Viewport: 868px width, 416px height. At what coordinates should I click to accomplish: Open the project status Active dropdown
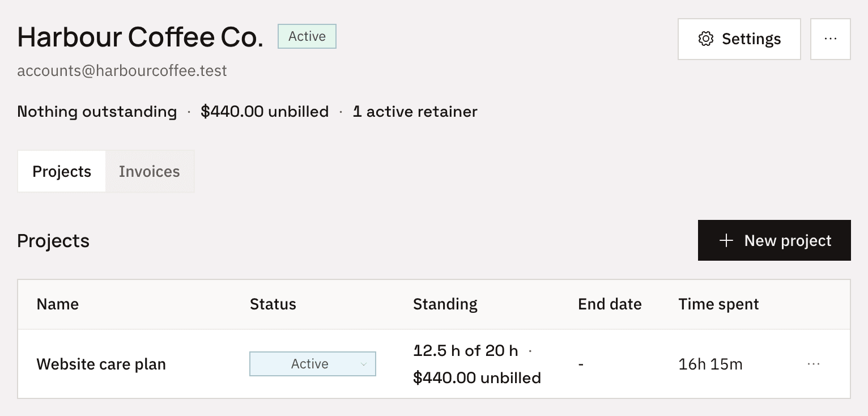(313, 364)
